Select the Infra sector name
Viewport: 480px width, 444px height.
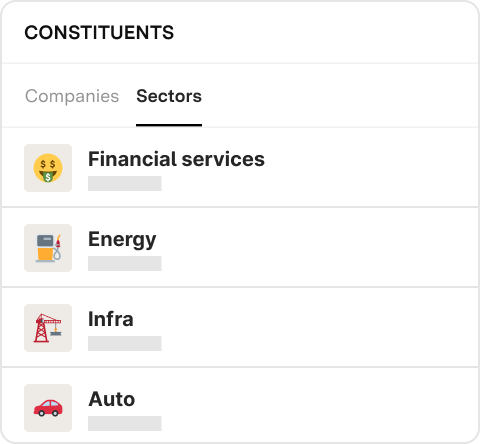111,319
